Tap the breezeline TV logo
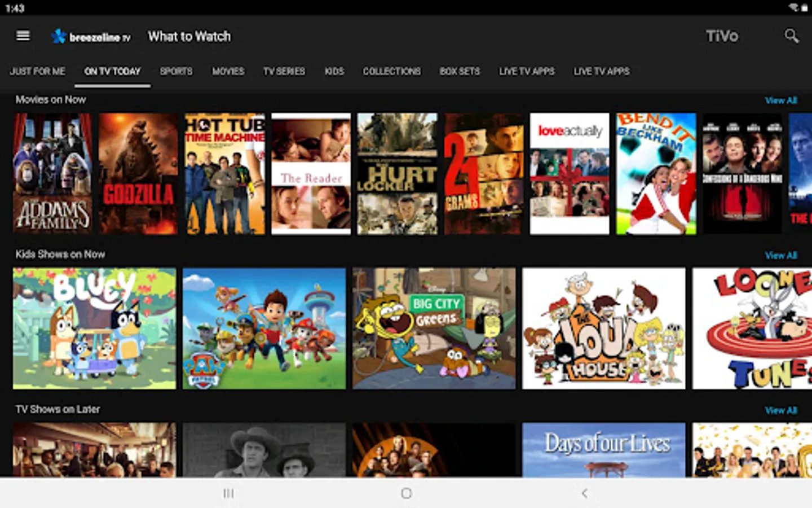The height and width of the screenshot is (508, 812). pyautogui.click(x=91, y=37)
